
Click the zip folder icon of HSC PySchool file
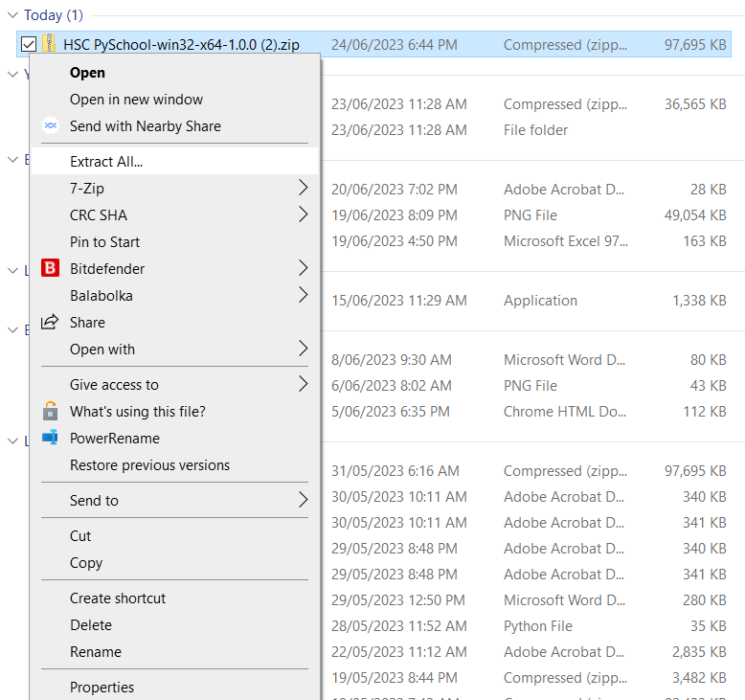pyautogui.click(x=50, y=44)
